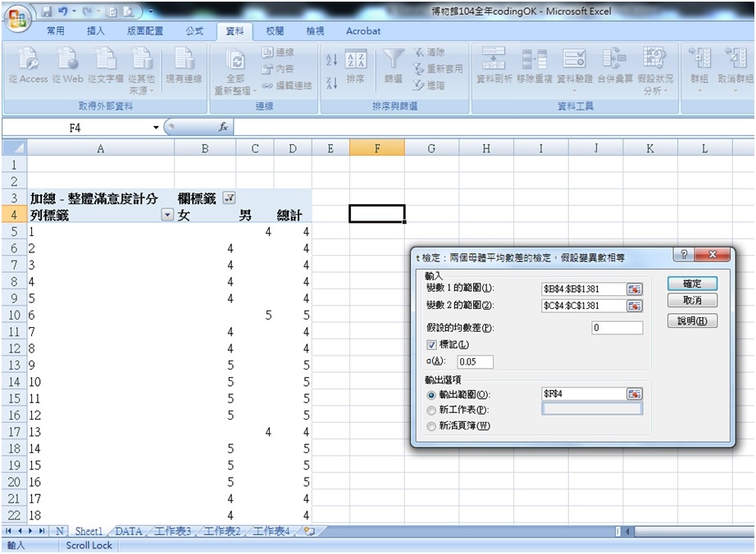Select New Worksheet (新工作表) radio button

pyautogui.click(x=431, y=411)
